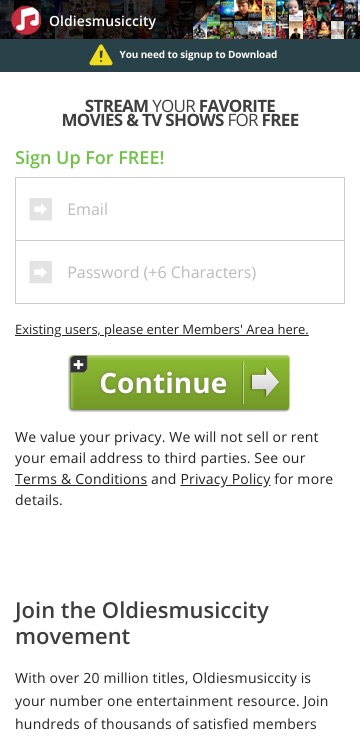Focus the Email input field
Image resolution: width=360 pixels, height=740 pixels.
(180, 209)
